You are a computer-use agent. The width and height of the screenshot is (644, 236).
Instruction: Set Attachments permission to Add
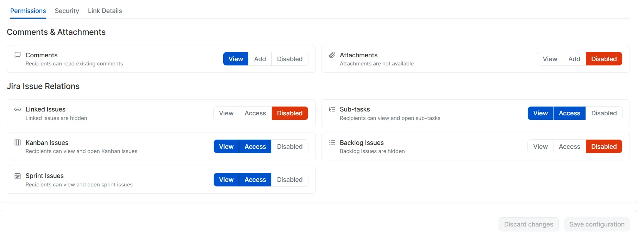(574, 59)
